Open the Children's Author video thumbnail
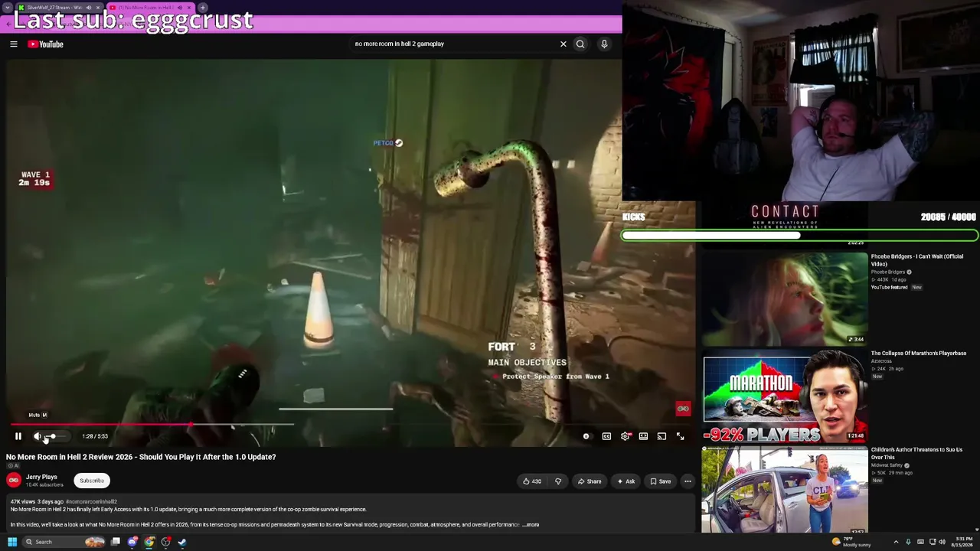 point(785,491)
